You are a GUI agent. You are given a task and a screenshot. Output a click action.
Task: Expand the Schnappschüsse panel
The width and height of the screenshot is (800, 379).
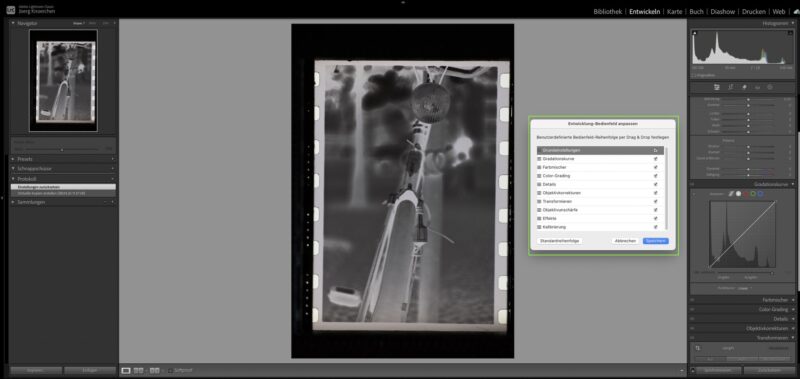tap(13, 168)
